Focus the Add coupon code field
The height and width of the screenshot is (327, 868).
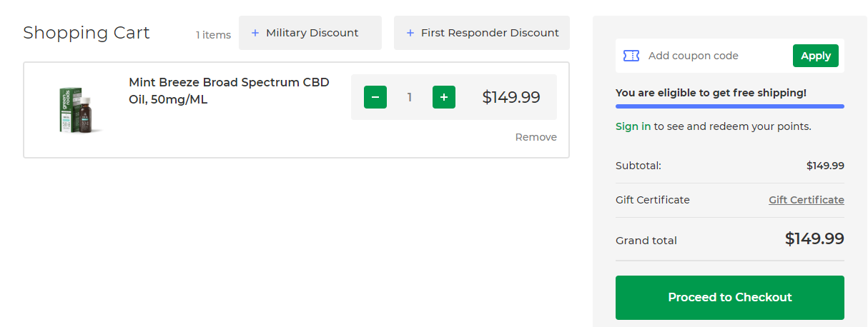pyautogui.click(x=716, y=56)
